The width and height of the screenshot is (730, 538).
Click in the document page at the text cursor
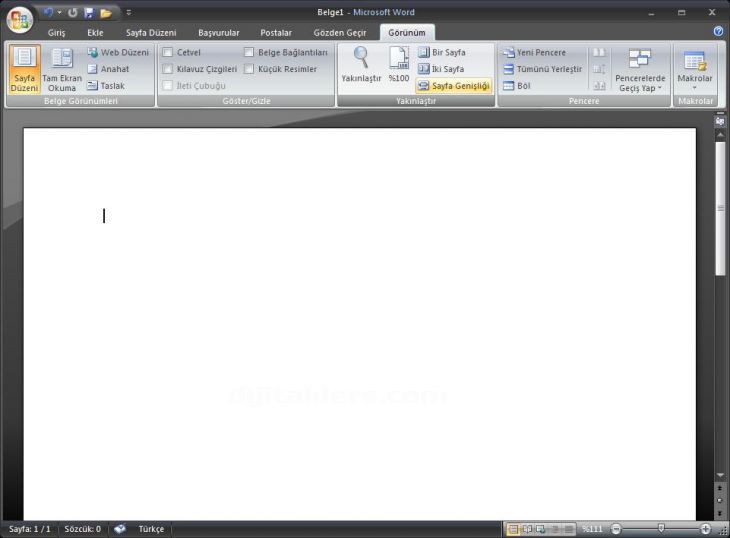tap(104, 215)
